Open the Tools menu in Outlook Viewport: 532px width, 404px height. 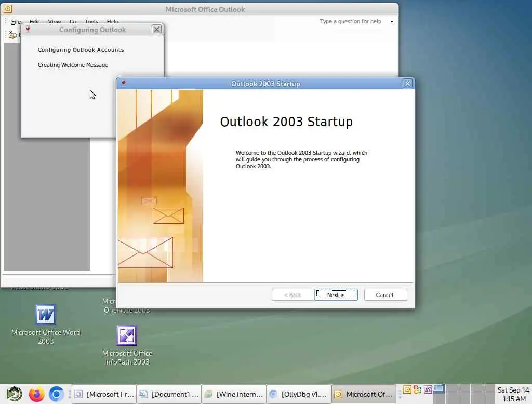(x=91, y=21)
